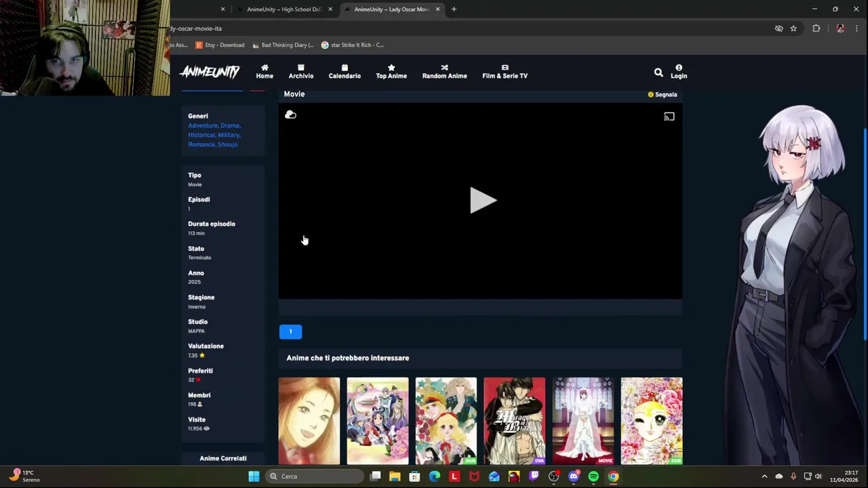The height and width of the screenshot is (488, 868).
Task: Bookmark this page with star icon
Action: [793, 28]
